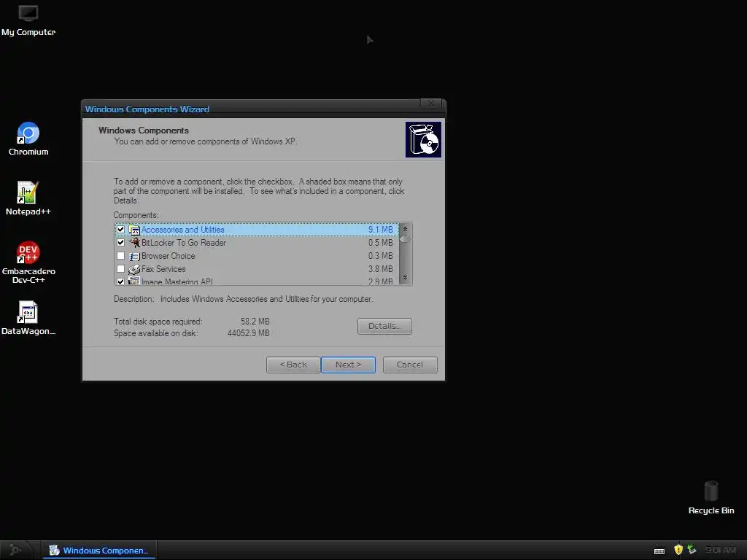Click the keyboard icon in system tray
The height and width of the screenshot is (560, 747).
[659, 551]
